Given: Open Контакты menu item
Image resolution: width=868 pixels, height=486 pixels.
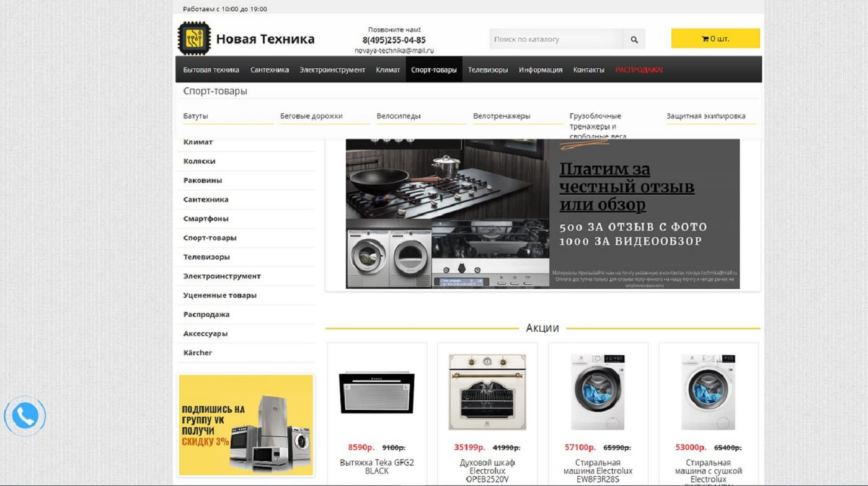Looking at the screenshot, I should point(589,69).
